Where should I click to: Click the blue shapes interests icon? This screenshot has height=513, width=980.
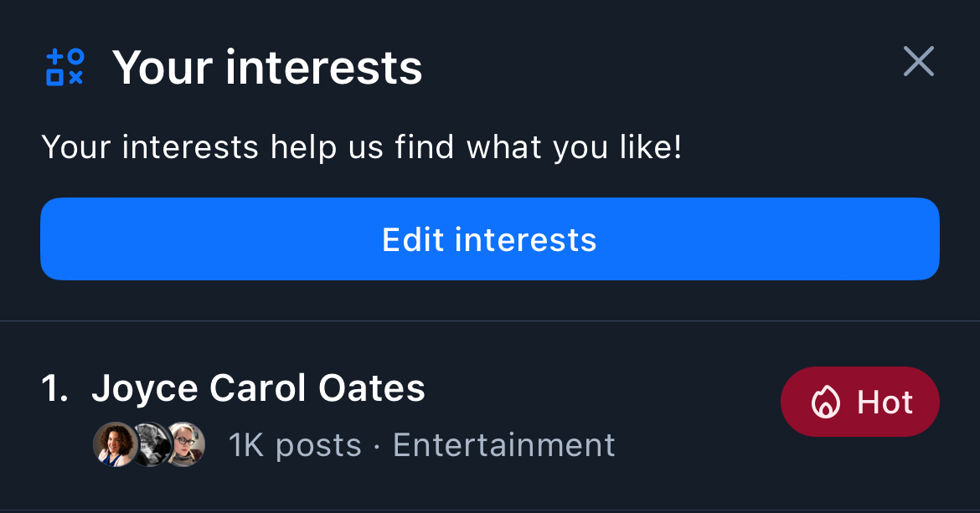[x=64, y=67]
